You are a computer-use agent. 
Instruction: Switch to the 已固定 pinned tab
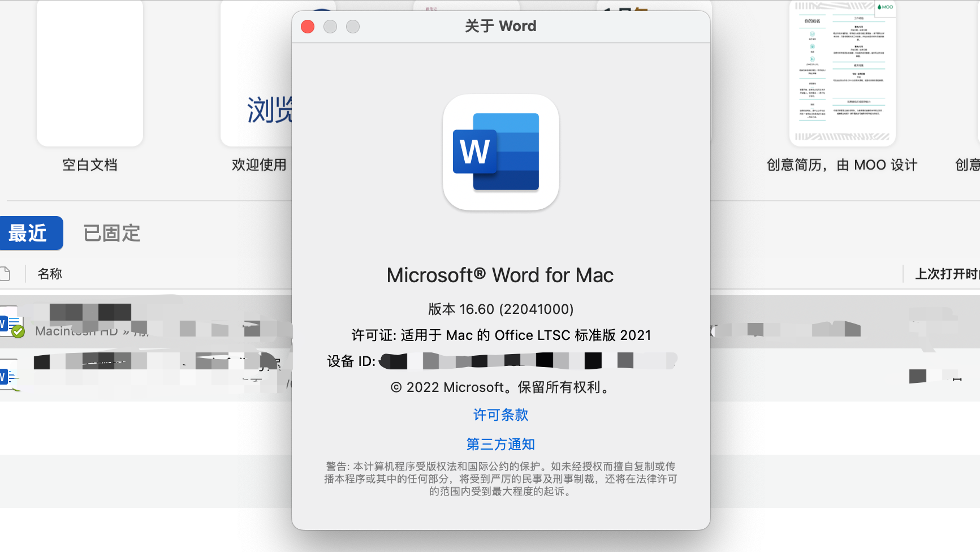tap(112, 233)
